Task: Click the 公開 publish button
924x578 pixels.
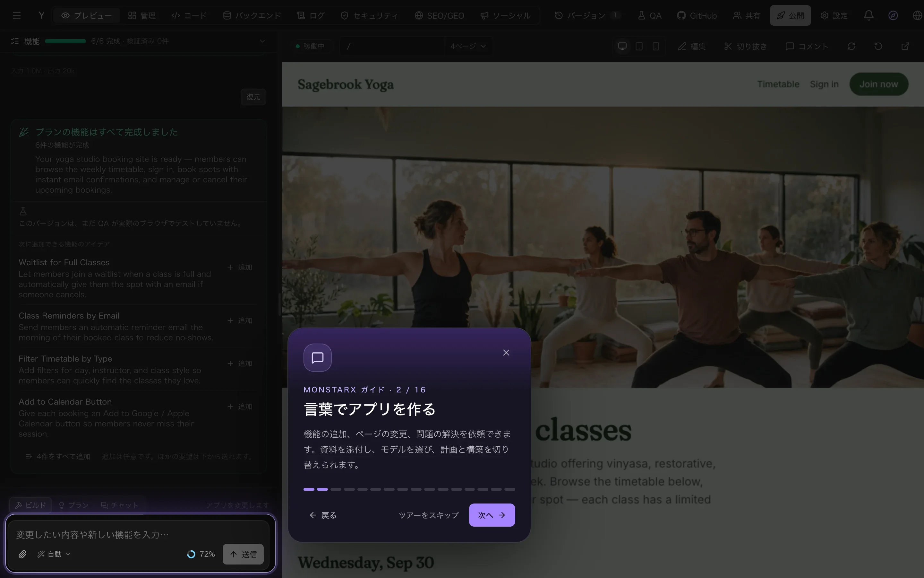Action: point(790,15)
